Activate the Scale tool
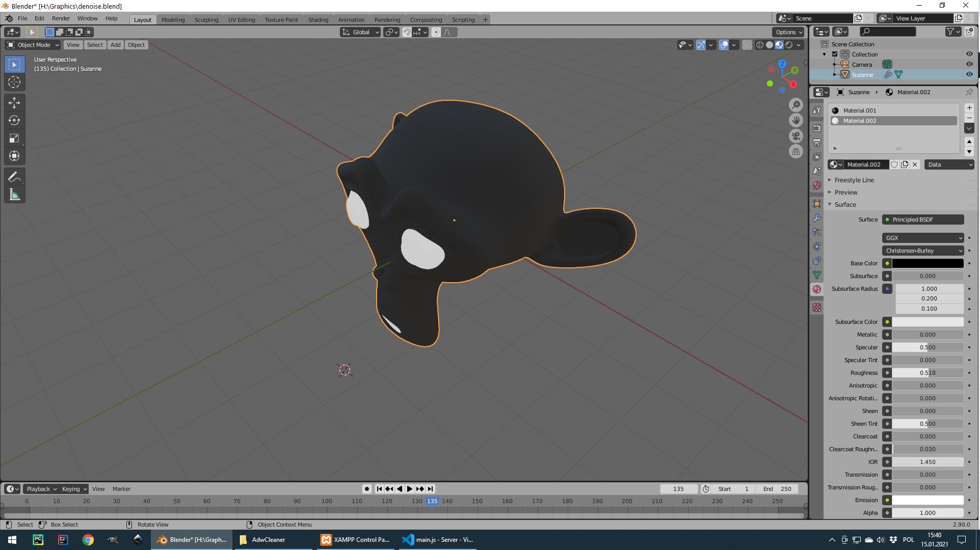The width and height of the screenshot is (980, 550). (14, 139)
